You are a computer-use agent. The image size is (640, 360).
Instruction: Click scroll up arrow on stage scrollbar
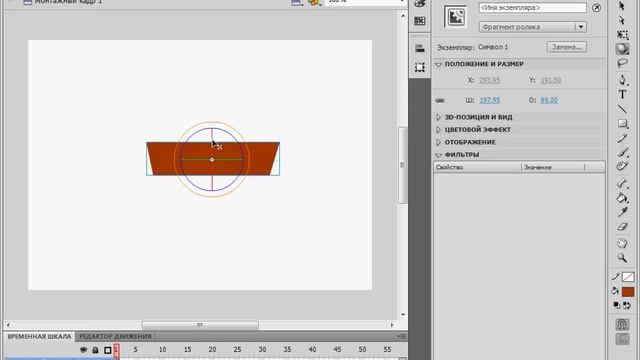point(403,16)
